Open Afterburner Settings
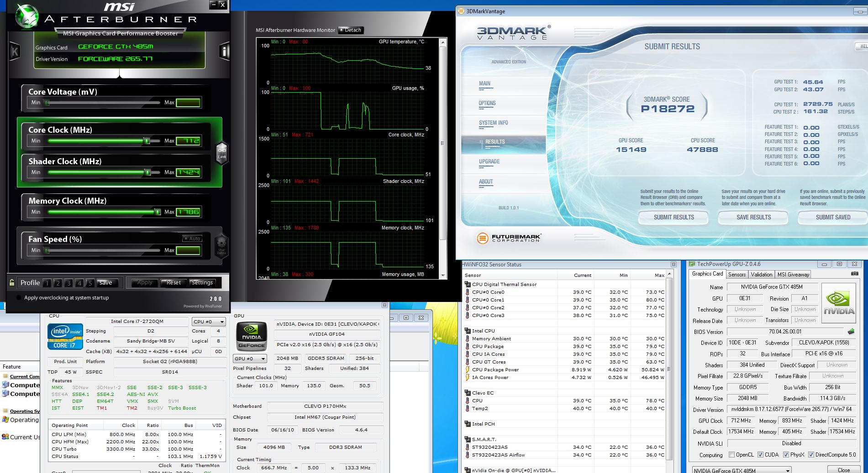This screenshot has width=868, height=473. (x=202, y=283)
